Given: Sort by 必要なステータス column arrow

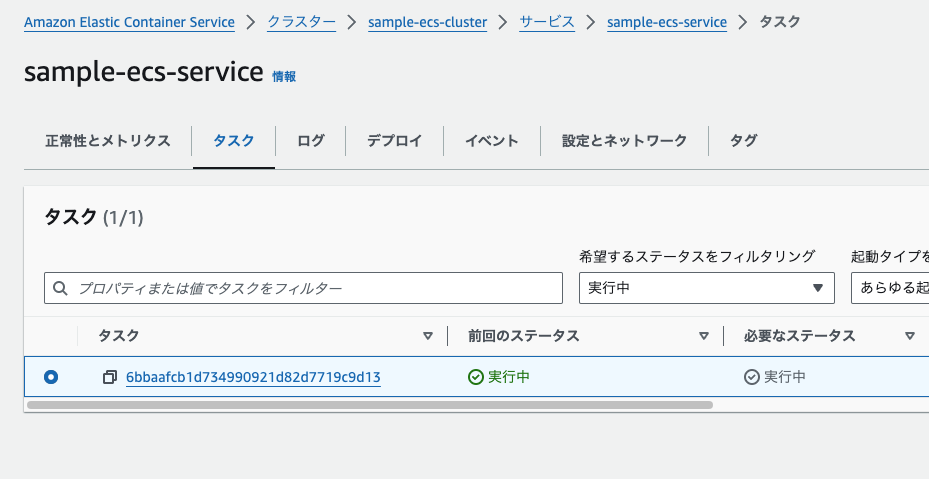Looking at the screenshot, I should pyautogui.click(x=910, y=336).
